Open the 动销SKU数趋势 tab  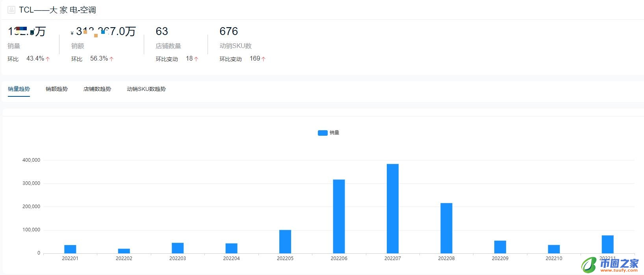[x=146, y=89]
